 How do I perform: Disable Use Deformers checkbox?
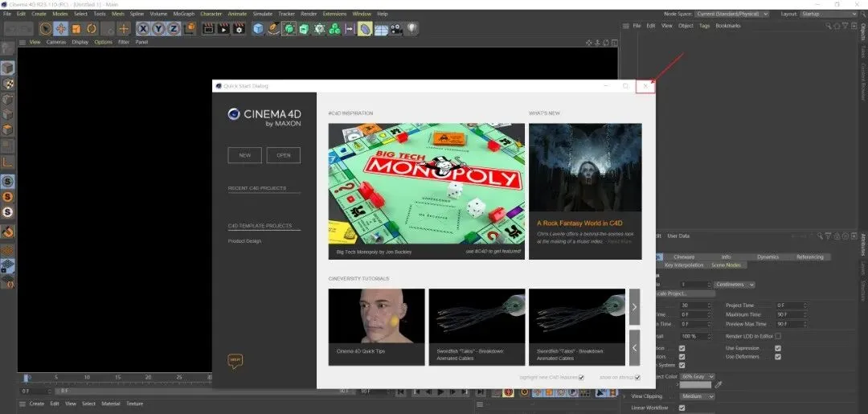click(x=778, y=356)
